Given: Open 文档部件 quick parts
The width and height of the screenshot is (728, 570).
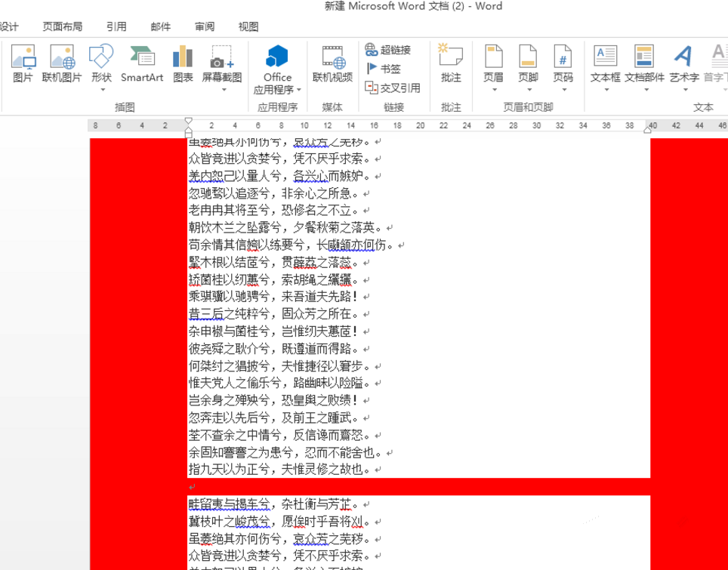Looking at the screenshot, I should coord(644,62).
